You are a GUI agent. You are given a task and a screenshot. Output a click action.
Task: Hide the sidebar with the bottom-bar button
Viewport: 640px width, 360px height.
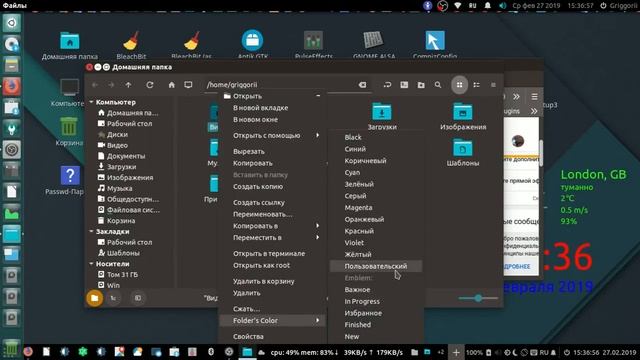pos(138,298)
